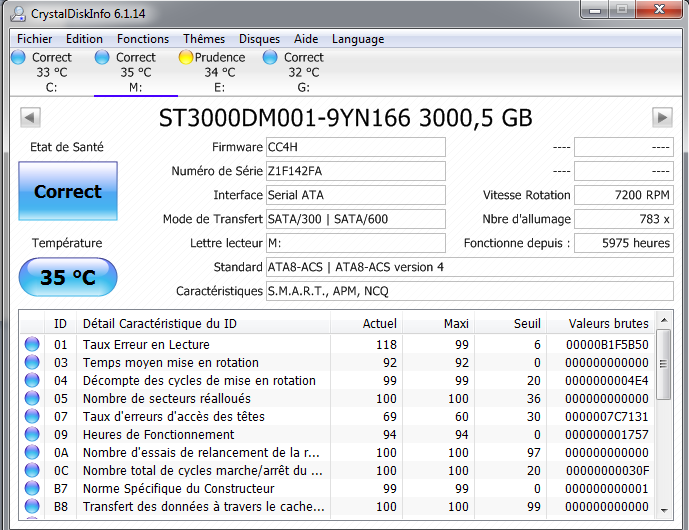Viewport: 689px width, 530px height.
Task: Close the CrystalDiskInfo window
Action: (659, 10)
